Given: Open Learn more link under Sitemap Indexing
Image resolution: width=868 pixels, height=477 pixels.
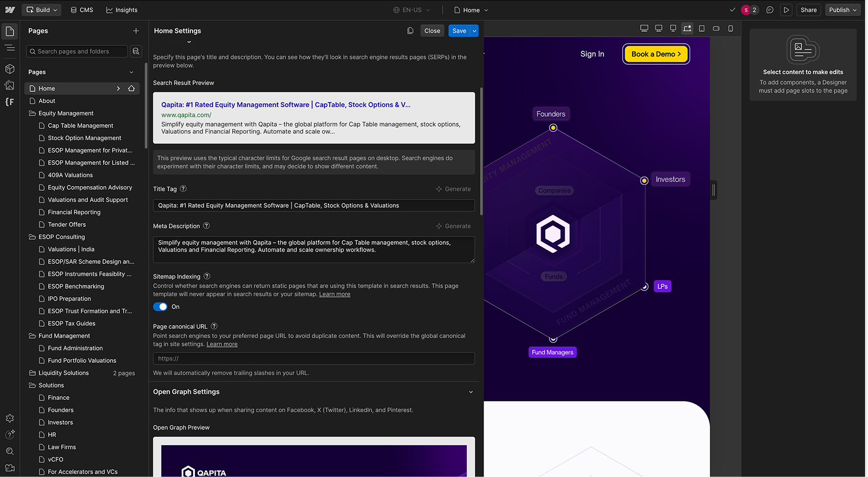Looking at the screenshot, I should click(334, 294).
